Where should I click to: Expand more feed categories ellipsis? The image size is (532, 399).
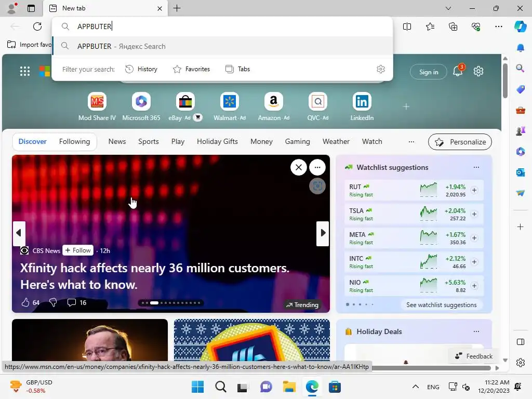pos(411,142)
